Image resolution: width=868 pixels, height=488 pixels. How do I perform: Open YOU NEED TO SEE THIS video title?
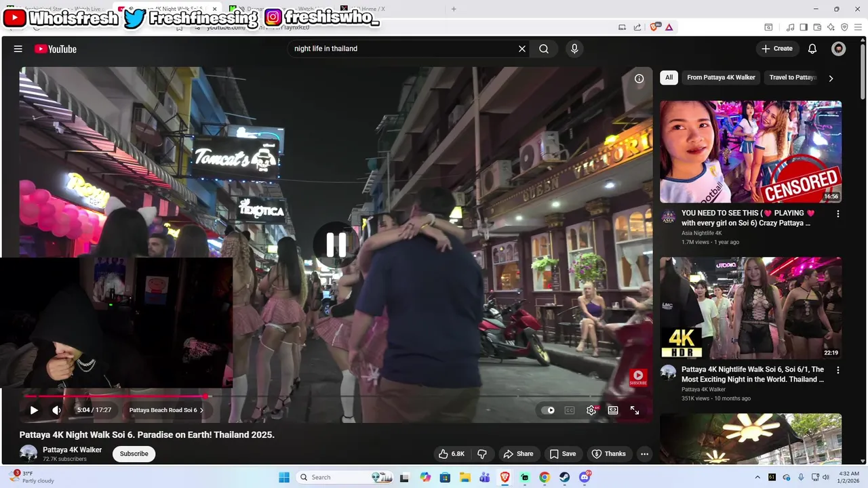749,218
